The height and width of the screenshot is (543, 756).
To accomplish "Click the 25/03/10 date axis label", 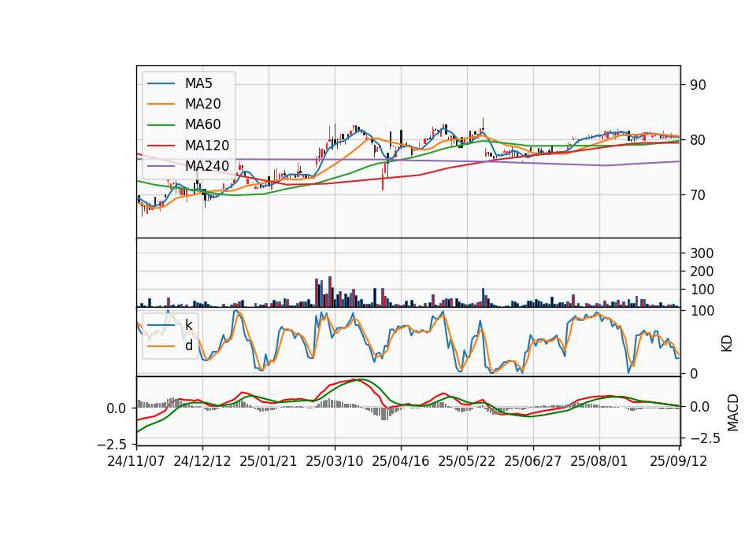I will point(334,461).
